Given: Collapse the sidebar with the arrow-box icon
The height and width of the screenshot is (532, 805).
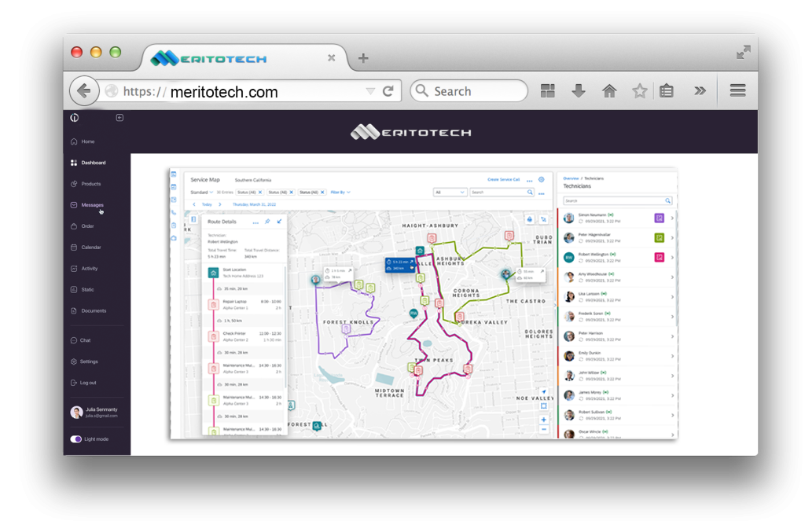Looking at the screenshot, I should [x=119, y=118].
